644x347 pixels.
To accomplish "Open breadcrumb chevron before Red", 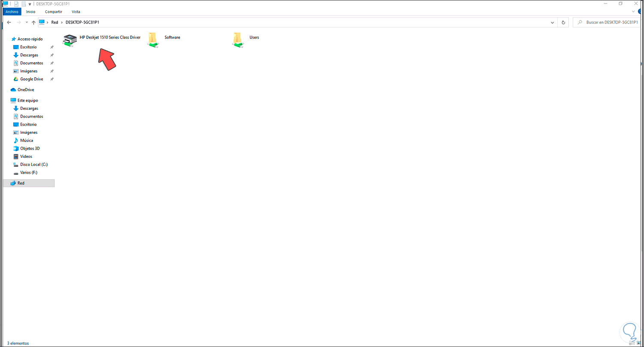I will 48,22.
